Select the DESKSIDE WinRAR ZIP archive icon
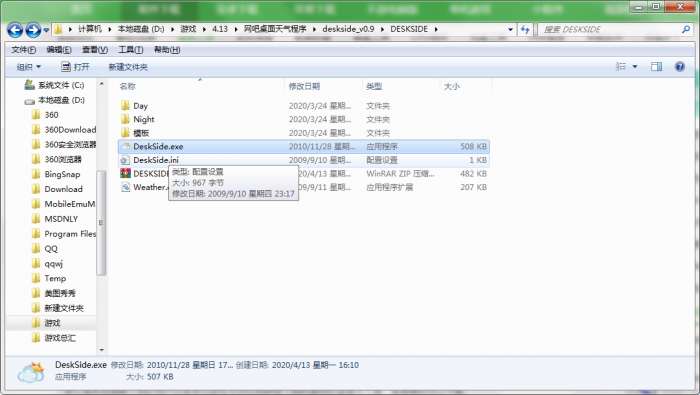Image resolution: width=700 pixels, height=395 pixels. (x=125, y=173)
